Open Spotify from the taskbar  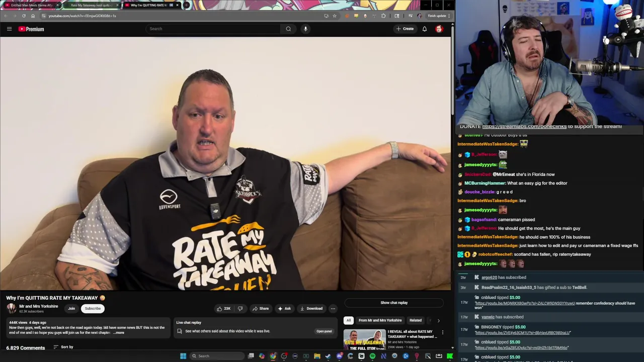point(372,356)
